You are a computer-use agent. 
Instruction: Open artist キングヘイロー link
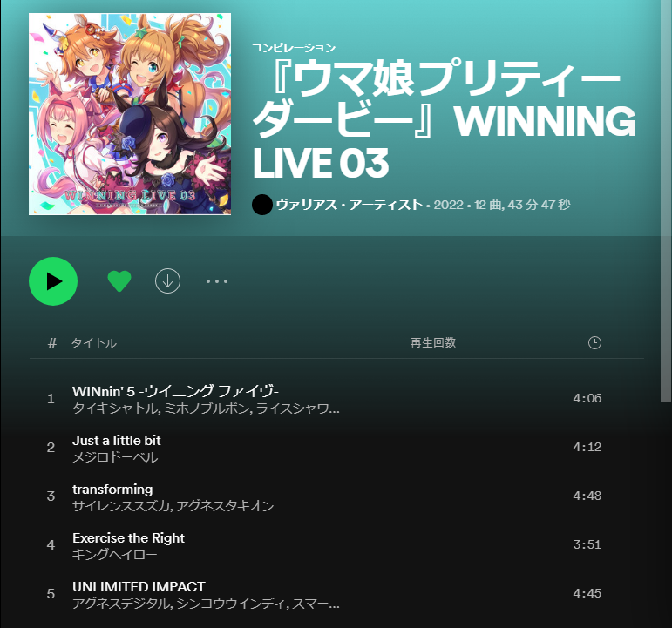(x=114, y=555)
